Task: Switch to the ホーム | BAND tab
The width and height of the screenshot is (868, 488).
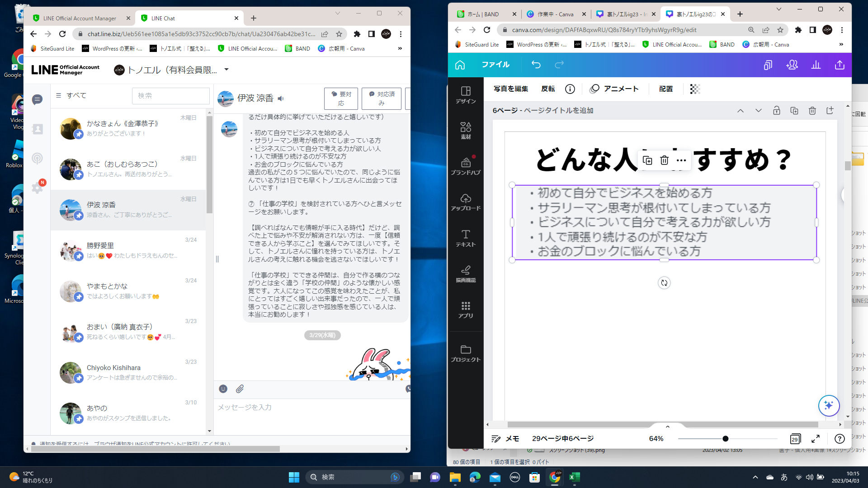Action: pos(483,14)
